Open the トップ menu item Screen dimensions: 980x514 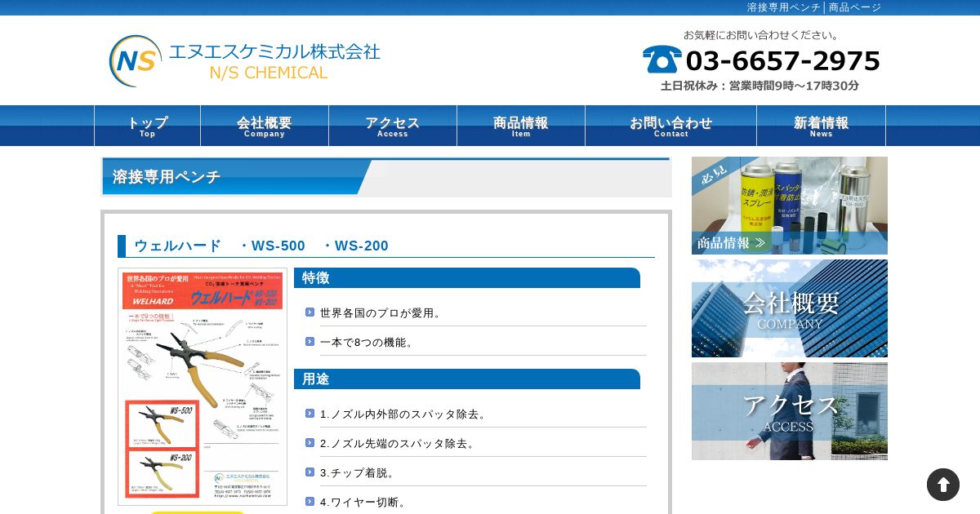click(148, 126)
